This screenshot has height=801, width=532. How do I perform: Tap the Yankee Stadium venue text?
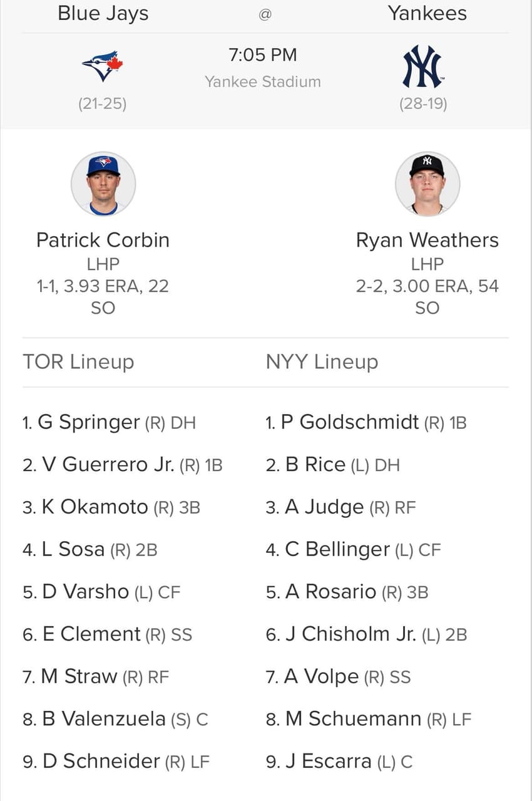click(x=263, y=81)
